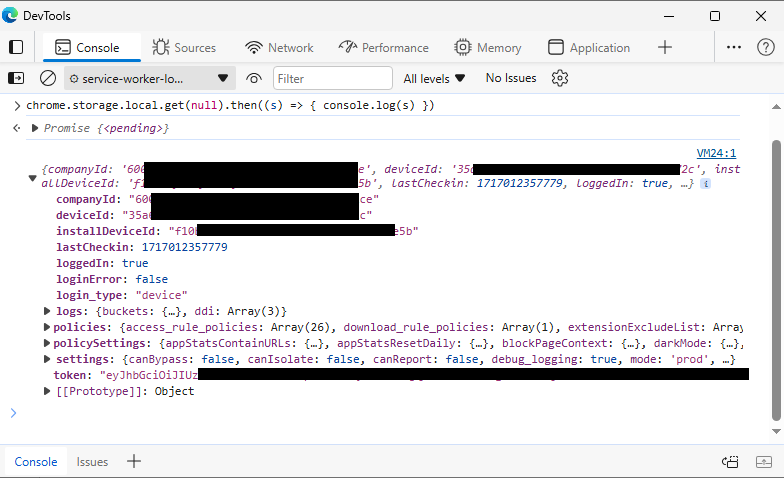Viewport: 784px width, 478px height.
Task: Select the loggedIn: true row
Action: pos(102,263)
